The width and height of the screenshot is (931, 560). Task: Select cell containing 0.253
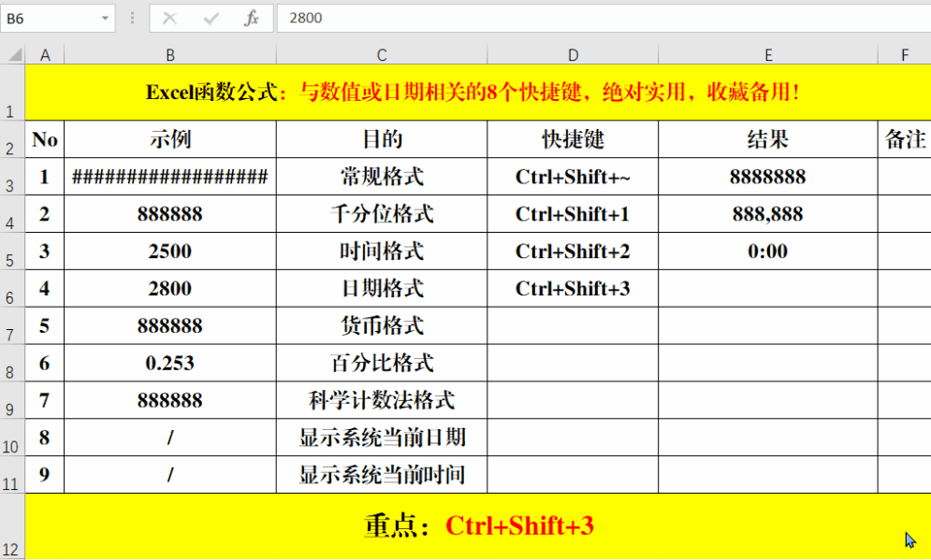169,363
